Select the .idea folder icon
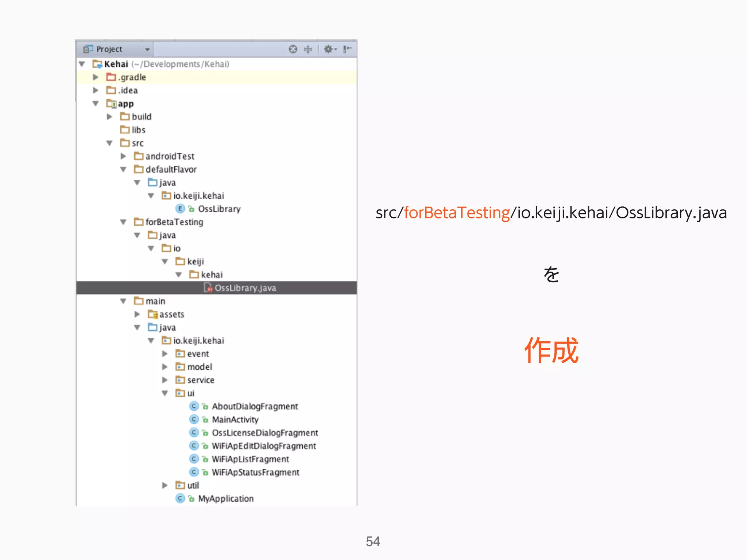 [111, 90]
